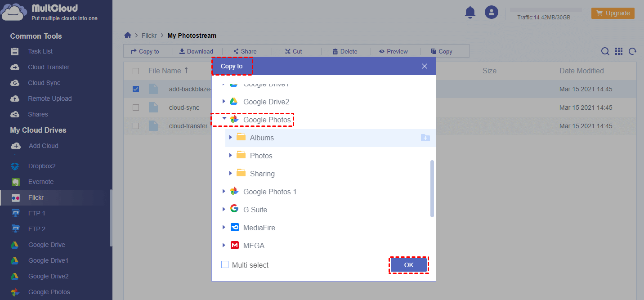Click Copy in the toolbar

coord(442,51)
